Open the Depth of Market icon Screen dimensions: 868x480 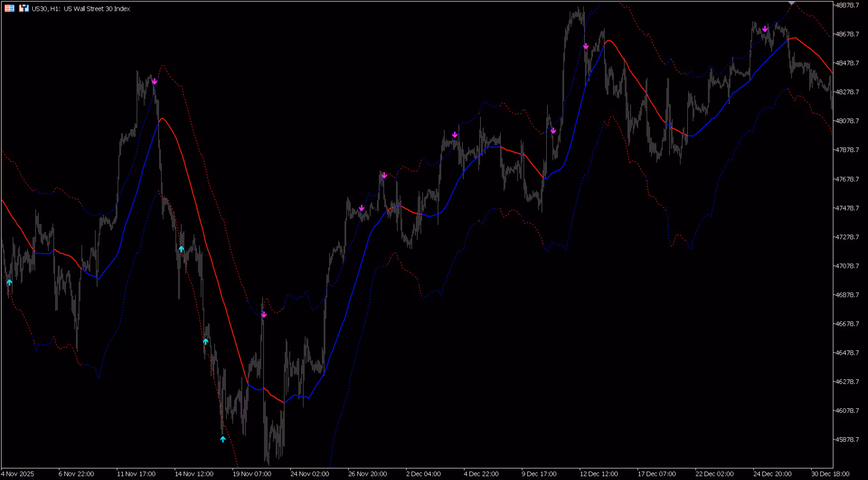[24, 8]
